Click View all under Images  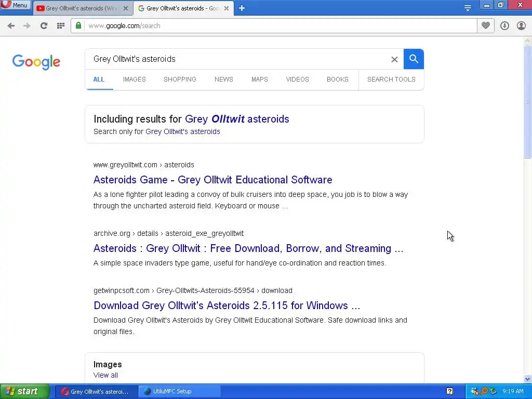point(105,375)
